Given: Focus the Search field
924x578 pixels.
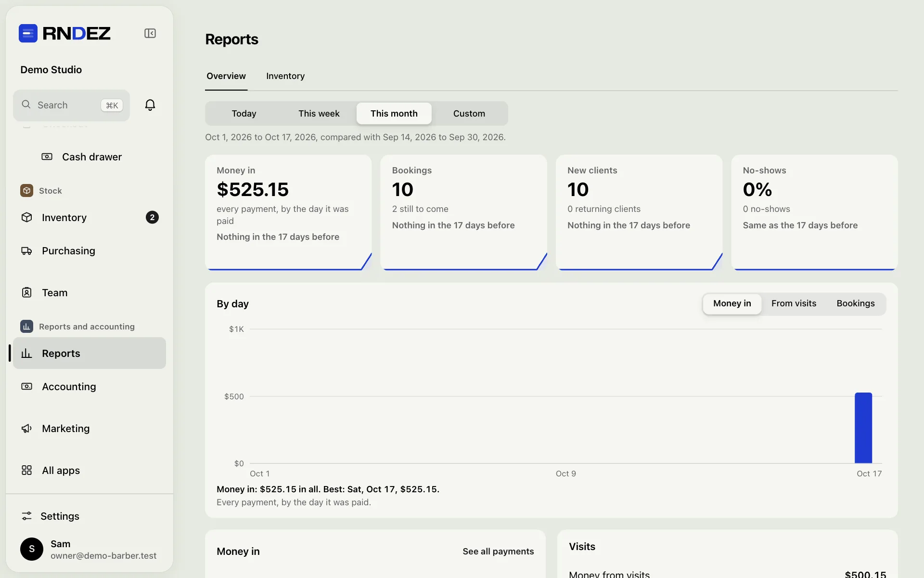Looking at the screenshot, I should (71, 105).
